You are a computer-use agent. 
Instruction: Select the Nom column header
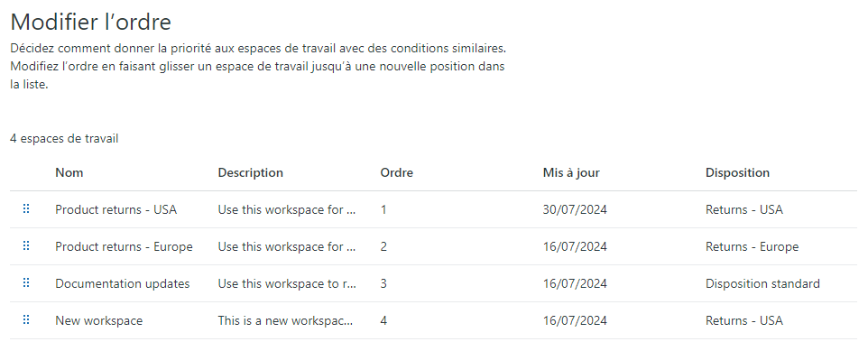click(69, 172)
